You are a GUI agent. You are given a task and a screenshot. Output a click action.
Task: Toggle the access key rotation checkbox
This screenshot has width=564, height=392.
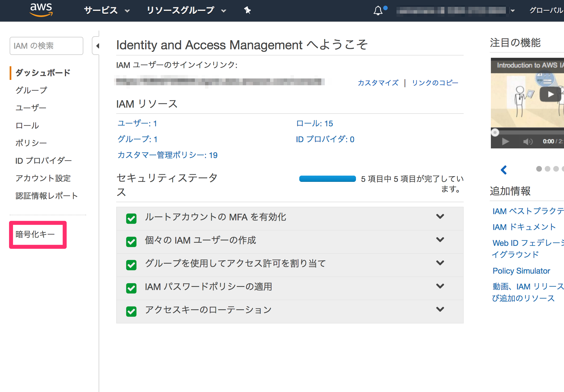pyautogui.click(x=131, y=311)
